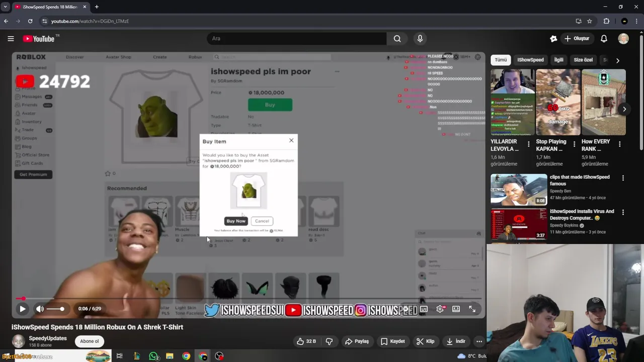Click the sparkle icon beside Oluştur
The width and height of the screenshot is (644, 362).
pyautogui.click(x=553, y=39)
